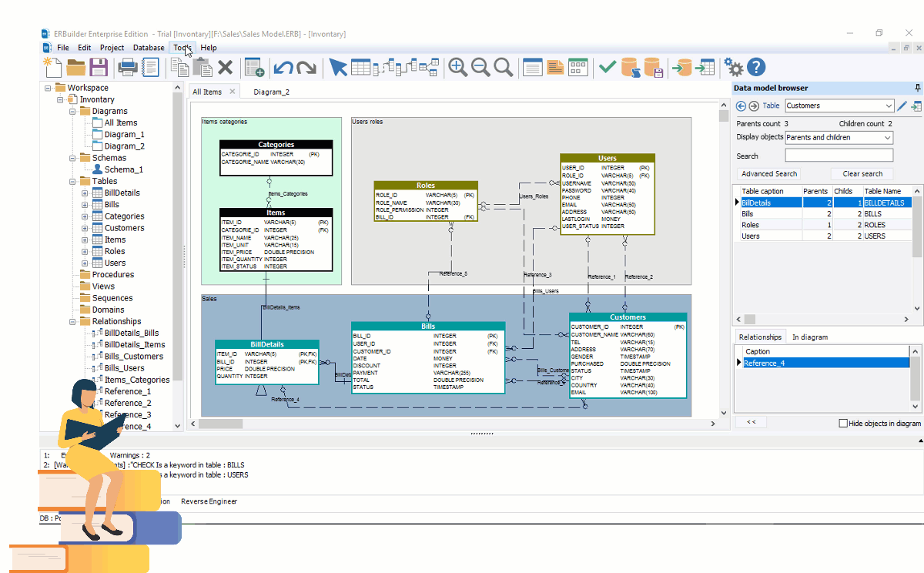Click the pencil edit icon beside Customers
Image resolution: width=924 pixels, height=573 pixels.
[x=902, y=106]
